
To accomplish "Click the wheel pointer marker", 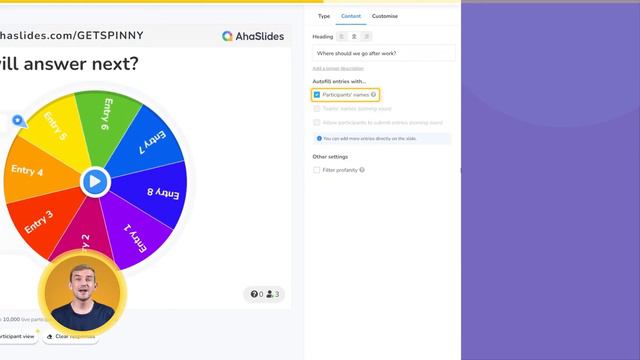I will click(x=18, y=121).
